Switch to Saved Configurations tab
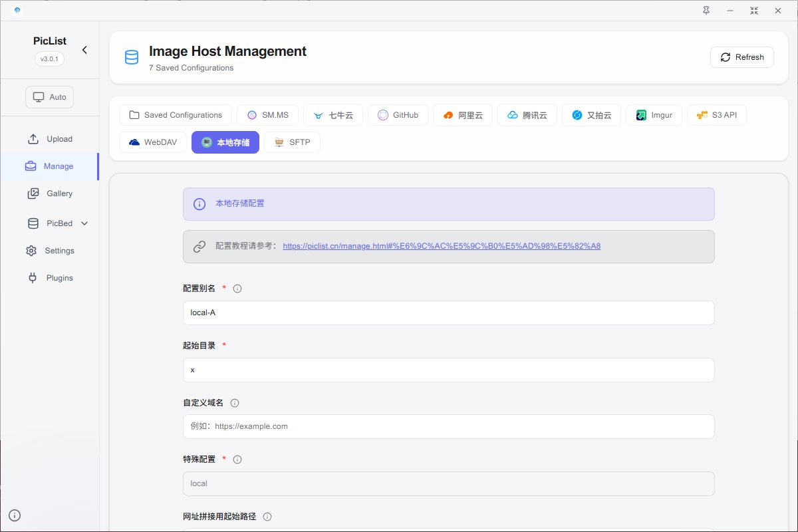 click(176, 115)
